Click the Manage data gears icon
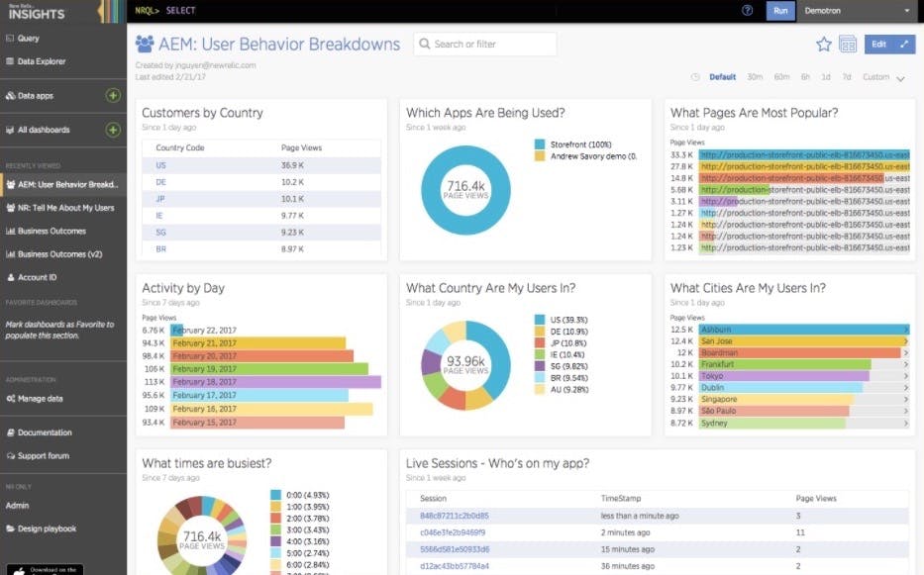The height and width of the screenshot is (575, 924). [x=10, y=399]
